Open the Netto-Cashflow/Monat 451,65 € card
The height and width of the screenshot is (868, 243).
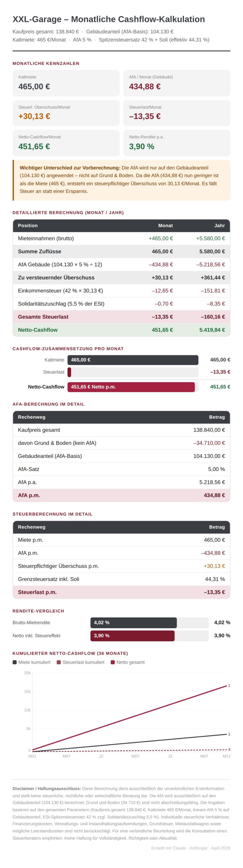click(66, 143)
